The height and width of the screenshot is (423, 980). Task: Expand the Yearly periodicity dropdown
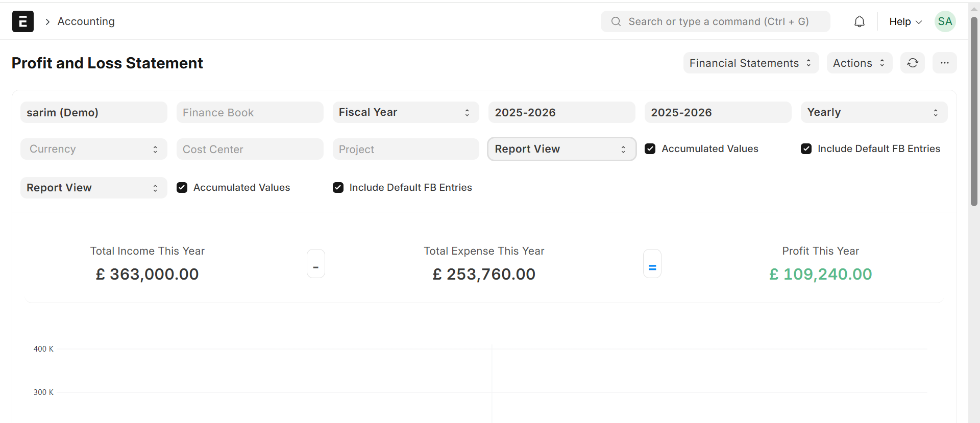point(873,112)
